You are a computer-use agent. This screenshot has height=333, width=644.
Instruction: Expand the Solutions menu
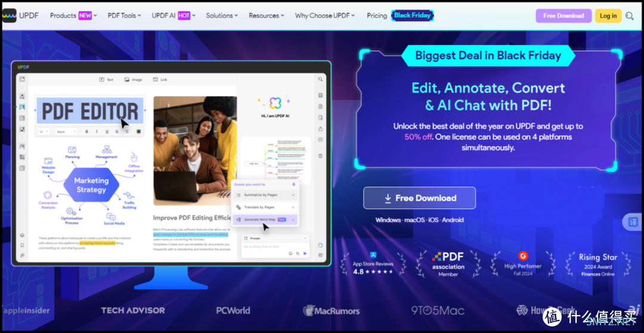pyautogui.click(x=222, y=15)
